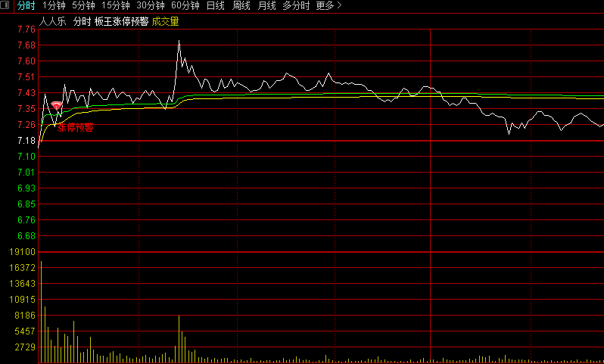This screenshot has width=604, height=364.
Task: Click the 板王涨停预警 indicator label
Action: pos(121,21)
